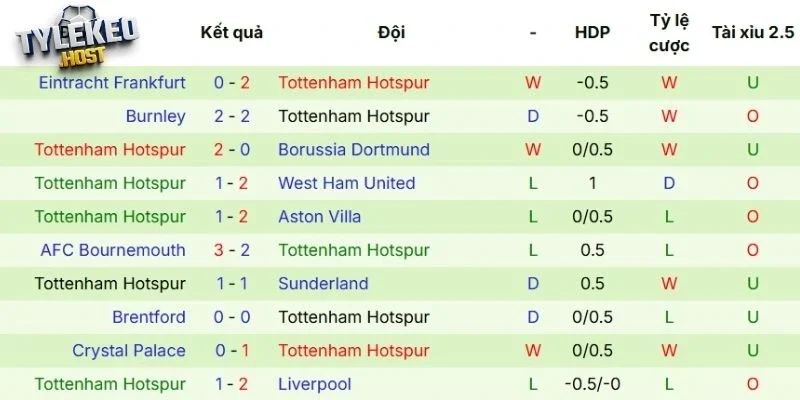Open the Eintracht Frankfurt team link
Screen dimensions: 800x400
coord(112,83)
